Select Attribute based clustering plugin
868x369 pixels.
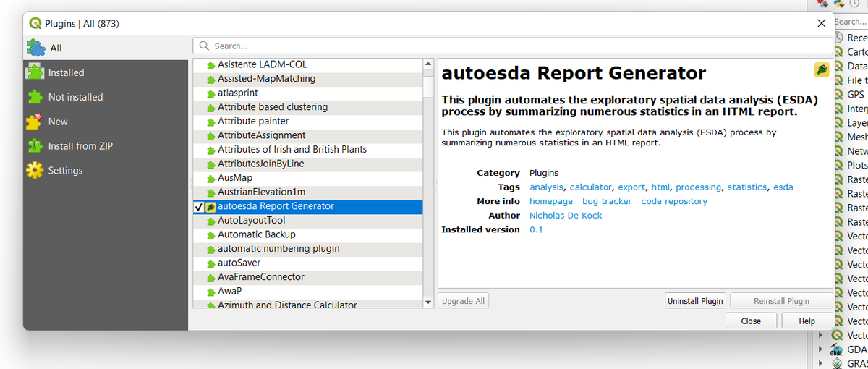(308, 107)
